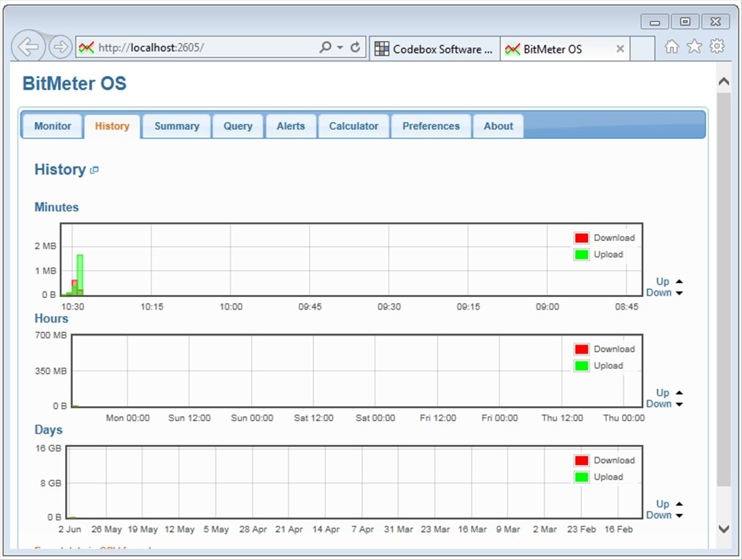Click red Download swatch in Days legend
The image size is (742, 560).
[581, 460]
